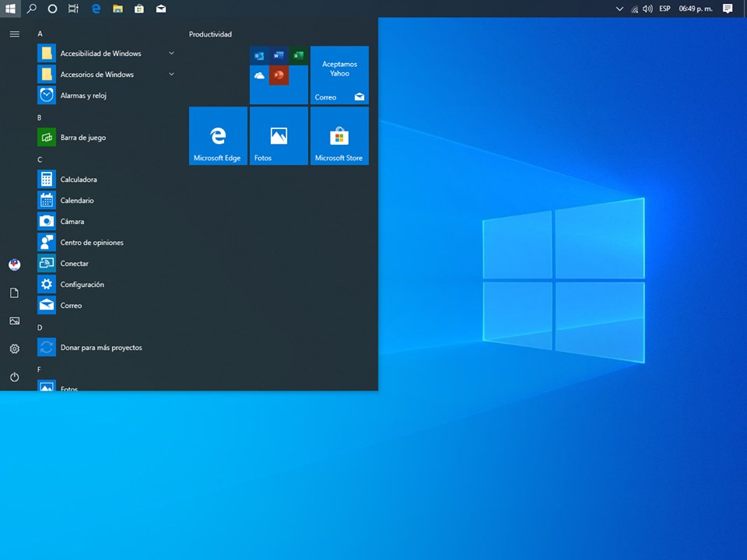
Task: Open Outlook in the Office tile folder
Action: click(259, 56)
